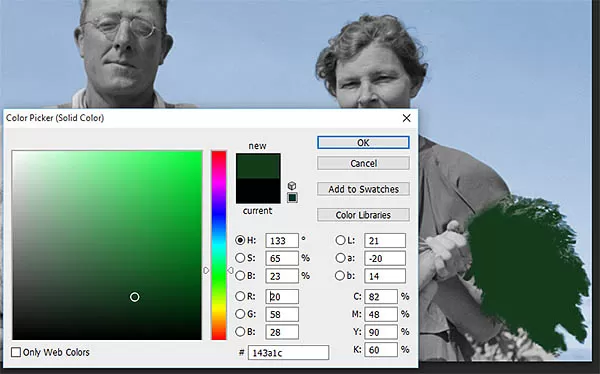Click the color field picker circle
600x374 pixels.
135,297
